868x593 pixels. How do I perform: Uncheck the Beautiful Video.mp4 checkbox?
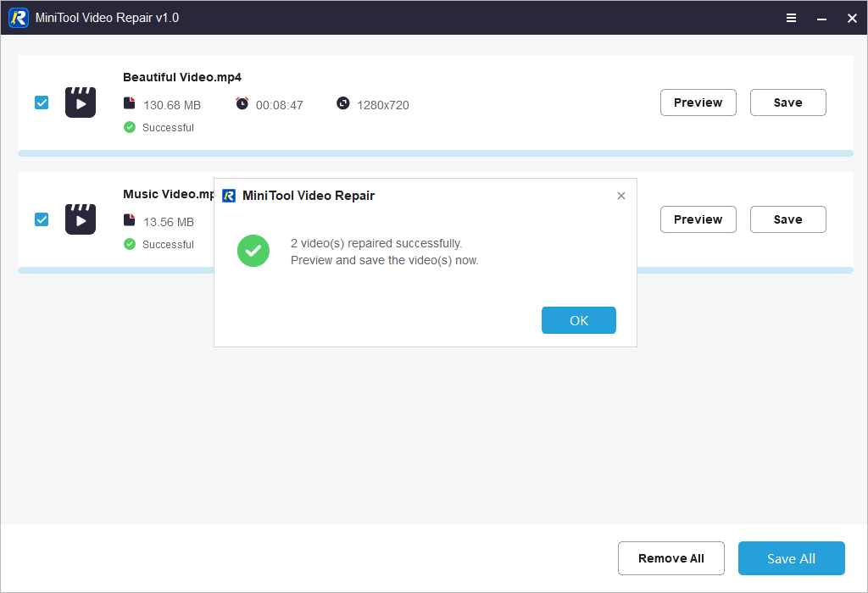click(42, 103)
